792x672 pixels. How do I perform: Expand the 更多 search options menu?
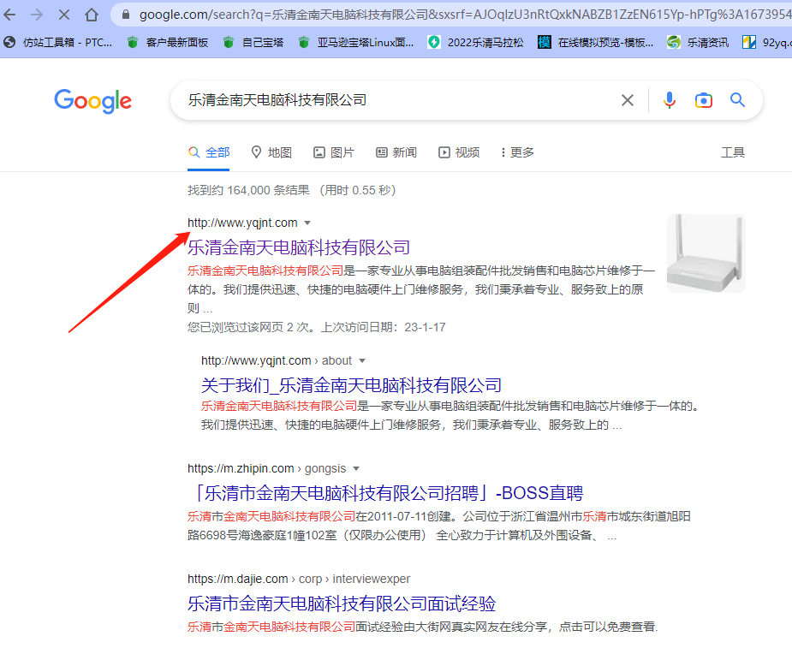pos(517,152)
